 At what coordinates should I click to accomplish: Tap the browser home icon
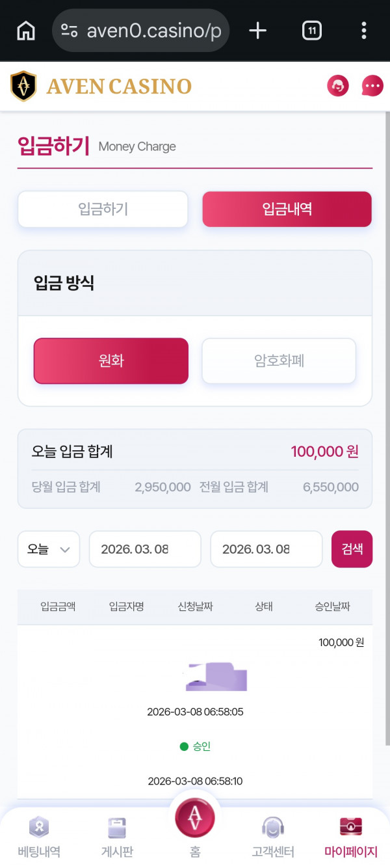pos(25,30)
